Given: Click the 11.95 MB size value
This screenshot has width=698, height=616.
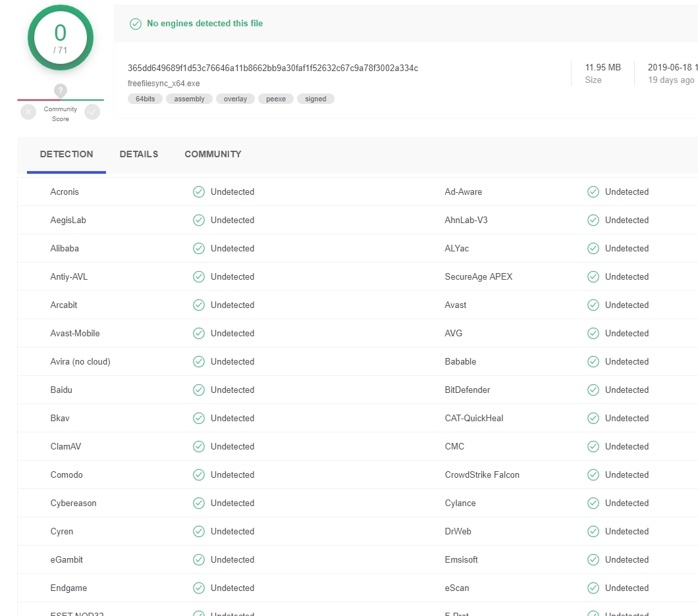Looking at the screenshot, I should click(x=603, y=68).
